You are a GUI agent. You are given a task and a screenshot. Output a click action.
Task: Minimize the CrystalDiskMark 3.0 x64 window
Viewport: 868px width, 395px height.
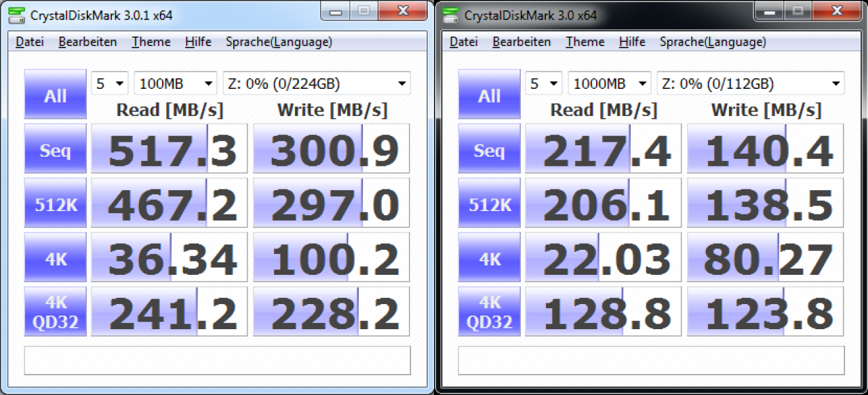coord(768,10)
